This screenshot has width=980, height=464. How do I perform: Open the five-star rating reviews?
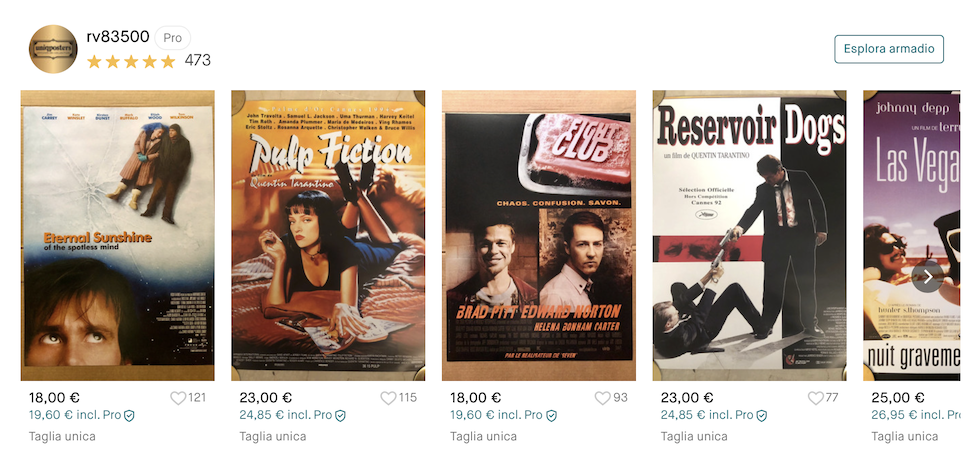(131, 61)
